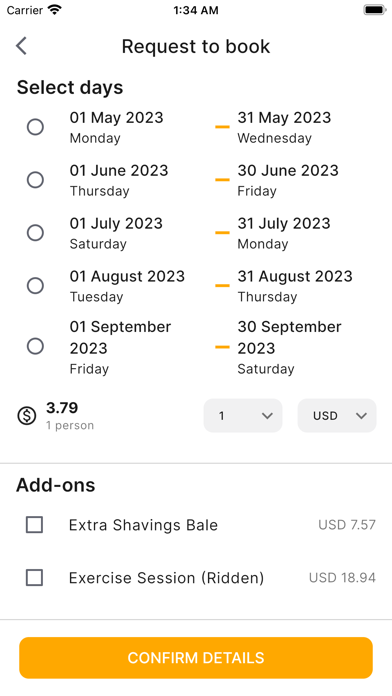
Task: Click the orange dash beside 31 August 2023
Action: point(222,286)
